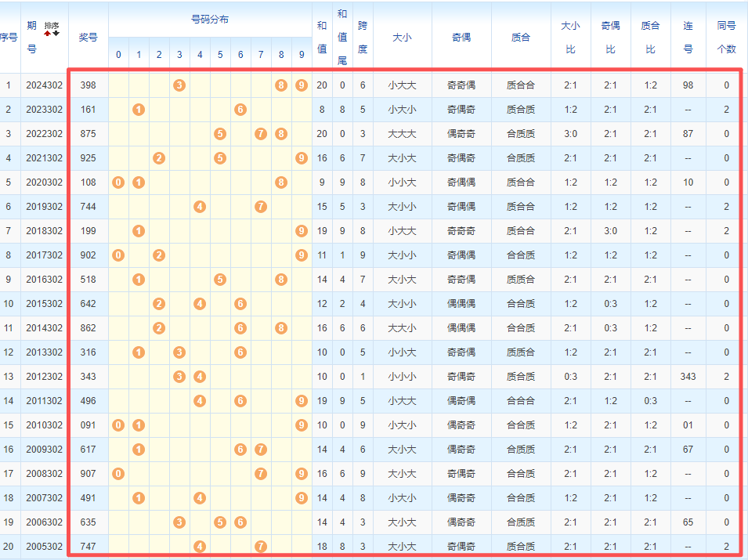Click orange ball 3 in row 2024302

click(x=179, y=85)
